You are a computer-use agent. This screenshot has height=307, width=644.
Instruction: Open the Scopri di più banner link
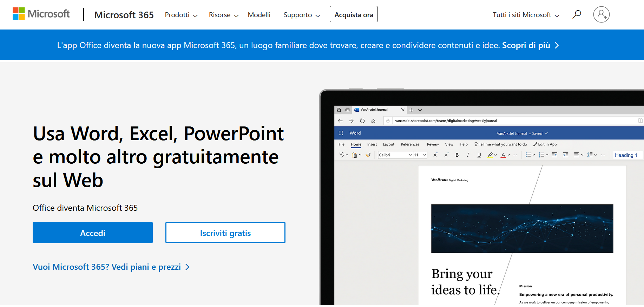click(x=530, y=45)
